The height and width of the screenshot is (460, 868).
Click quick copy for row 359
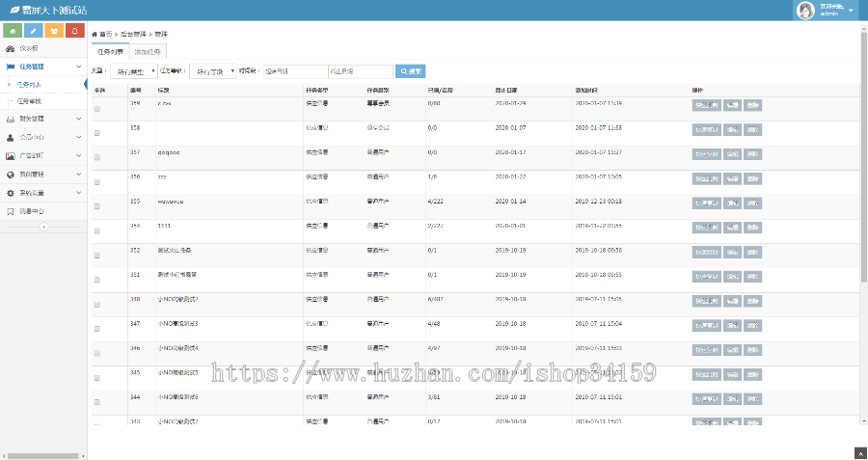pos(706,105)
